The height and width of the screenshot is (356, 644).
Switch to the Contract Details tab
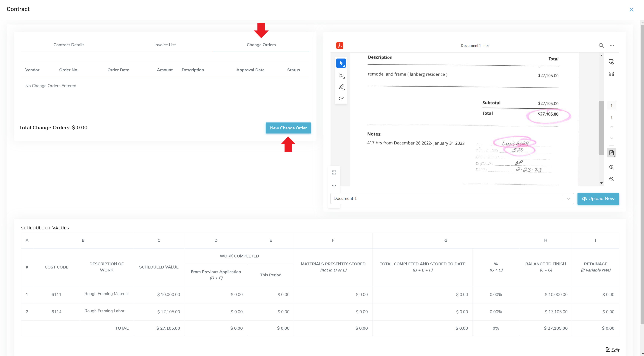(x=69, y=45)
